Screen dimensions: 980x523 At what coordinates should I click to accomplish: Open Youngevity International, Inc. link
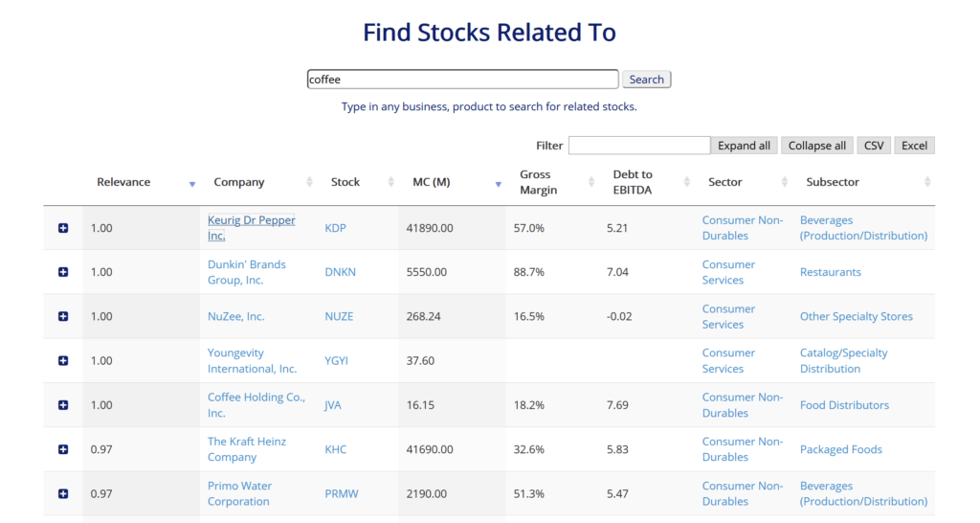(252, 361)
